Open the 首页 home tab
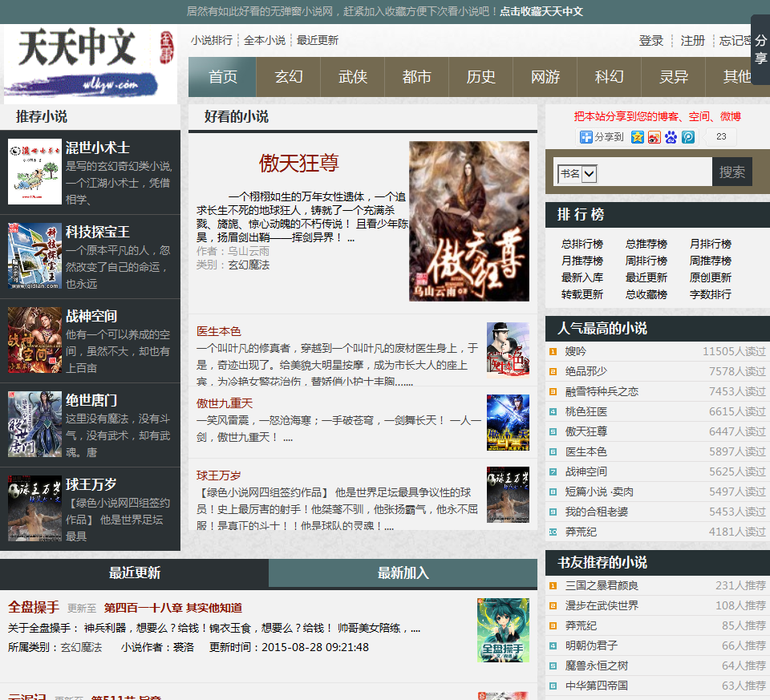The height and width of the screenshot is (700, 770). click(222, 77)
